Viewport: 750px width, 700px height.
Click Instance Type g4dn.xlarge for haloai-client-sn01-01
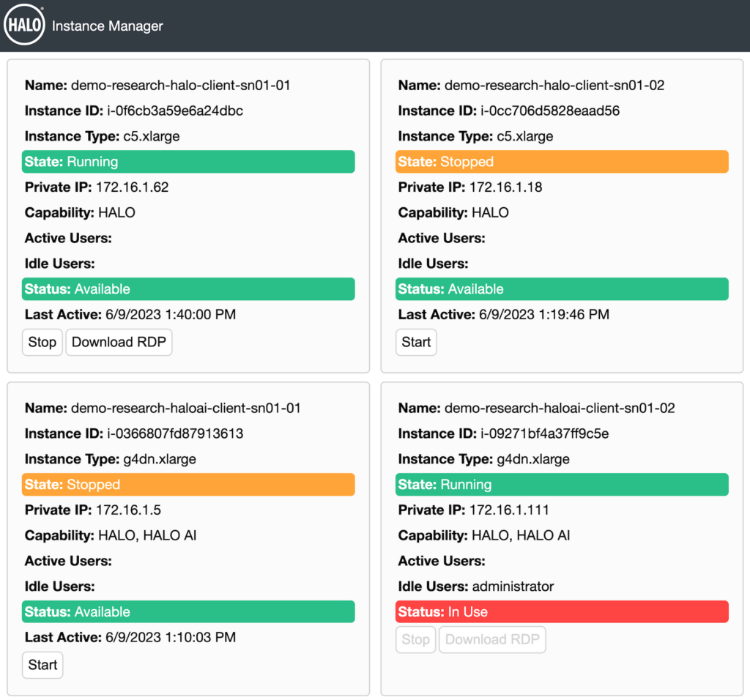tap(111, 460)
